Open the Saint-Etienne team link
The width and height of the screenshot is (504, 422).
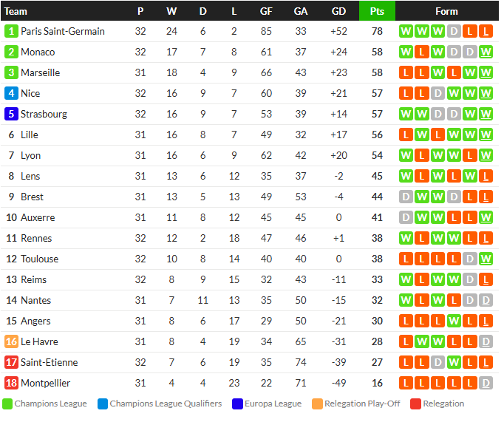point(50,363)
